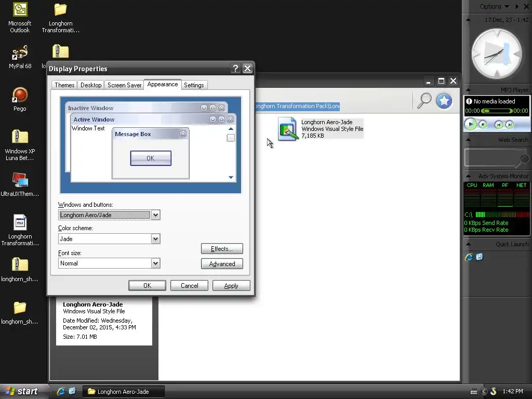Open the MyPal 68 desktop shortcut

pyautogui.click(x=20, y=57)
